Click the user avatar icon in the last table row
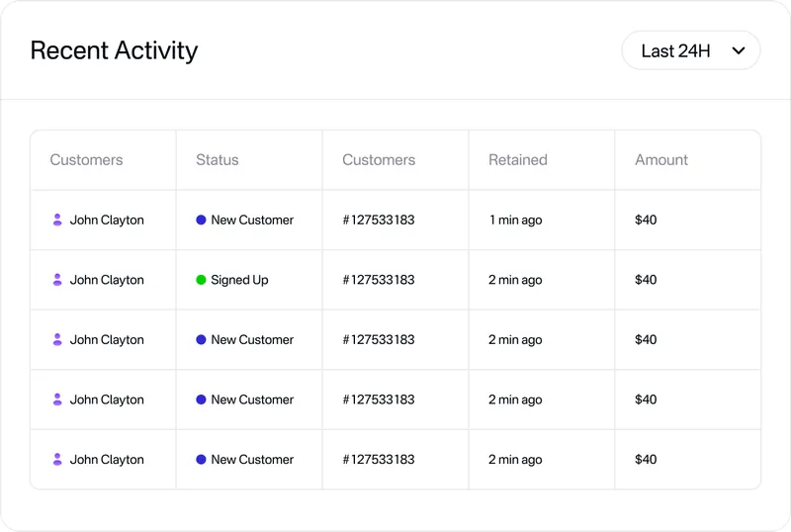The height and width of the screenshot is (532, 791). coord(57,460)
